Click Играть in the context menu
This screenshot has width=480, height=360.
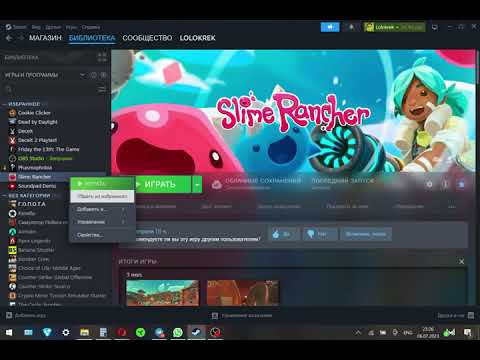pyautogui.click(x=102, y=184)
